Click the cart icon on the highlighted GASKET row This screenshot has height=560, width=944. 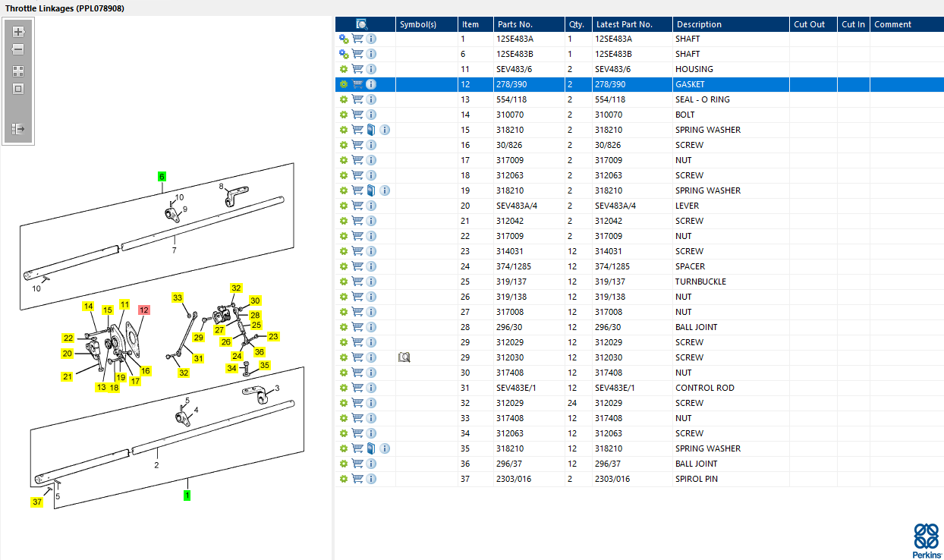coord(357,84)
